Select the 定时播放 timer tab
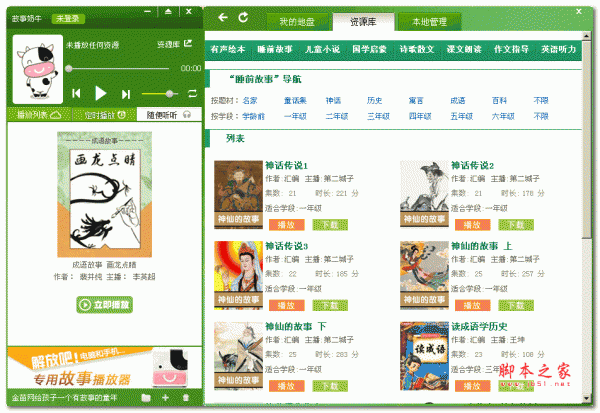Viewport: 600px width, 413px height. point(105,115)
